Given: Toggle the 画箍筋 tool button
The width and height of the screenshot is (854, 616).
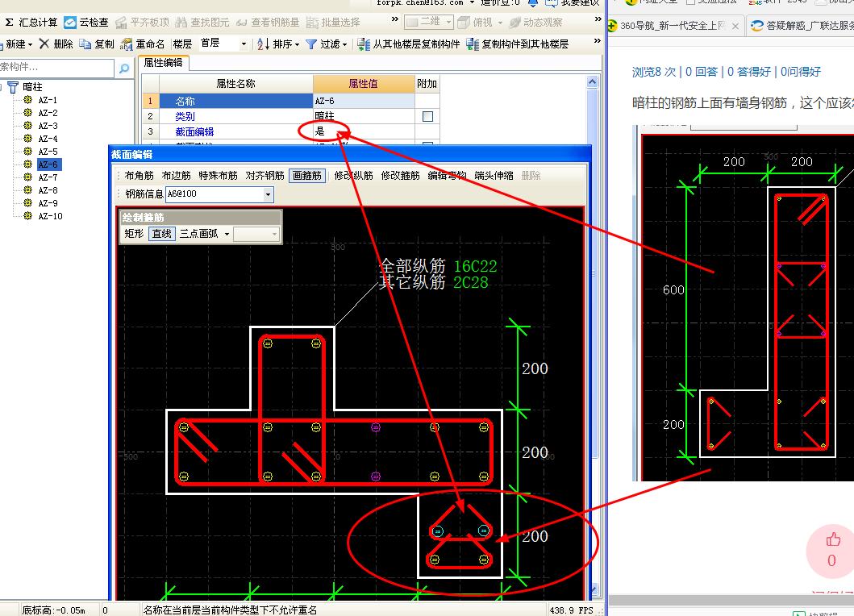Looking at the screenshot, I should tap(307, 176).
